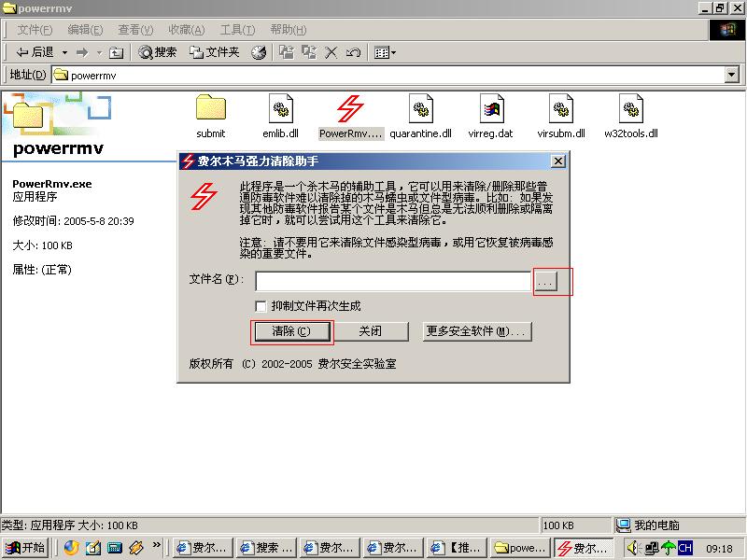Screen dimensions: 747x560
Task: Toggle the 文件夹 folders pane
Action: 215,52
